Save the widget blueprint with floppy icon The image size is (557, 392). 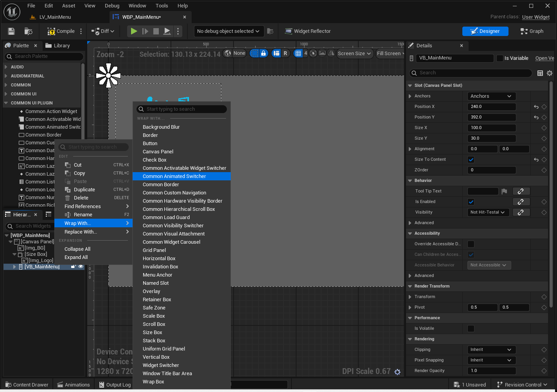click(11, 31)
